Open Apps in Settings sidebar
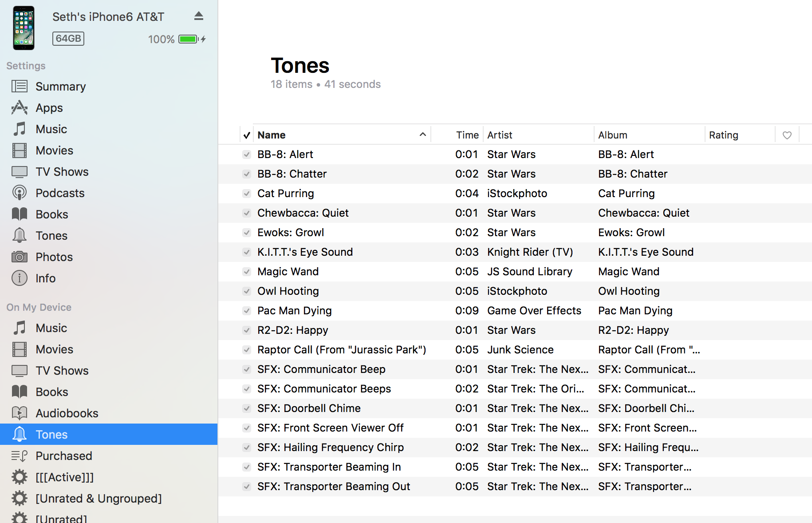The width and height of the screenshot is (812, 523). pos(49,108)
